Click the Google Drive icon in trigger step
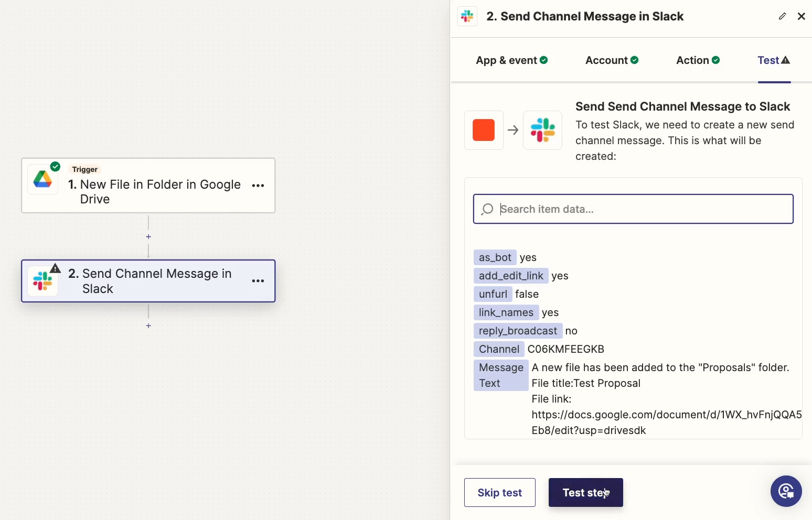Screen dimensions: 812x520 click(43, 179)
